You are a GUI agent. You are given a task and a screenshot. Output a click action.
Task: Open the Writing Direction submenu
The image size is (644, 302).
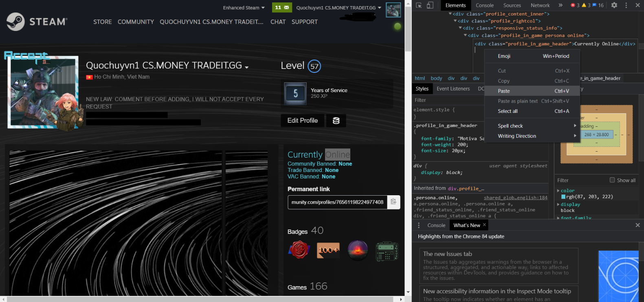532,136
